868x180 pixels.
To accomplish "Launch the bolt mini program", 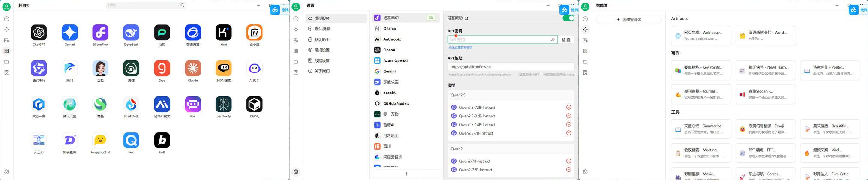I will point(162,141).
